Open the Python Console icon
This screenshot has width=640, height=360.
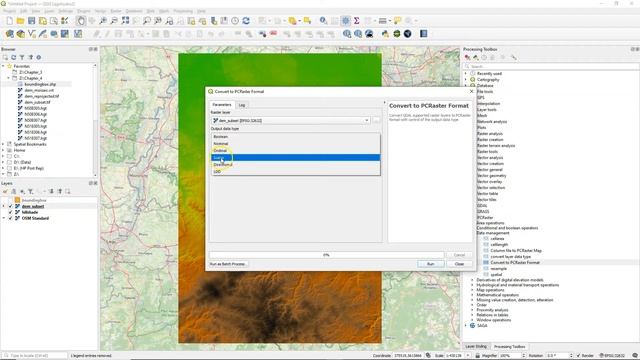(385, 34)
